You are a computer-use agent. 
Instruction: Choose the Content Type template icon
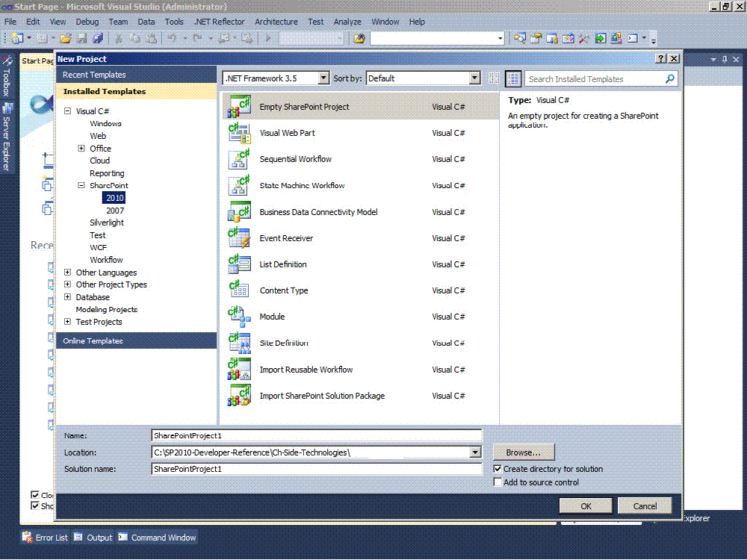coord(239,290)
